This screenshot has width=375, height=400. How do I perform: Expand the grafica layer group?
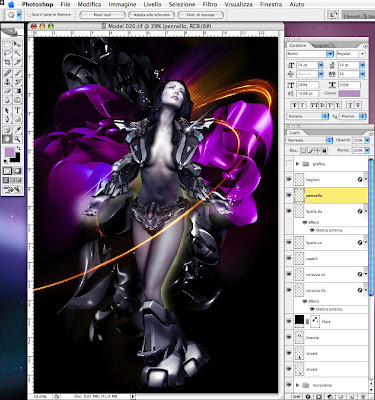298,164
